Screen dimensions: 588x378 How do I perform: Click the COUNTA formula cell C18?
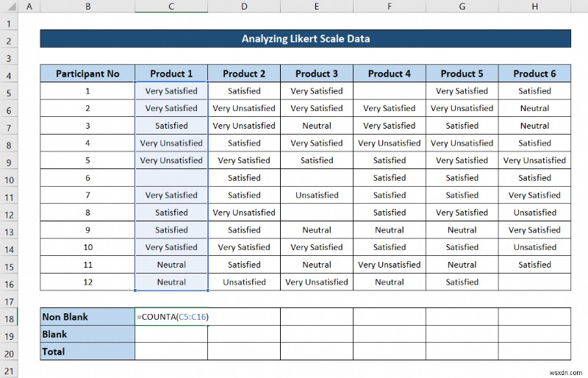click(x=171, y=317)
